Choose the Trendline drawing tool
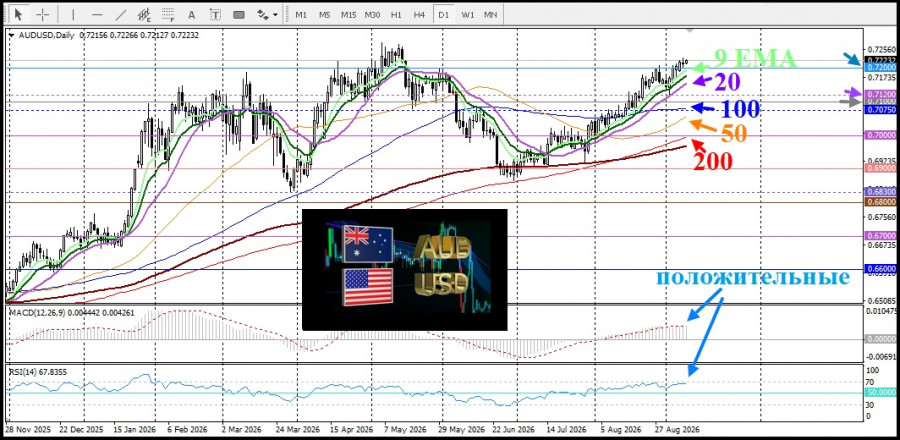The image size is (900, 440). [x=121, y=14]
